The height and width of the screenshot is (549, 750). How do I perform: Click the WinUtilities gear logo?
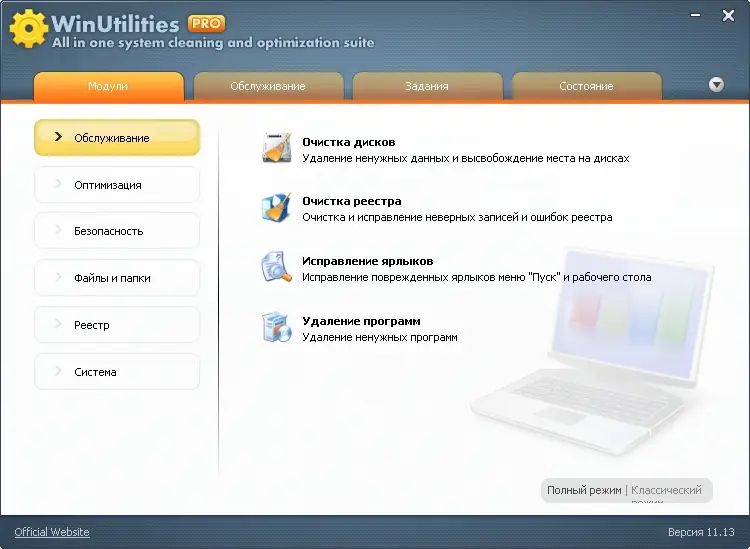coord(29,29)
